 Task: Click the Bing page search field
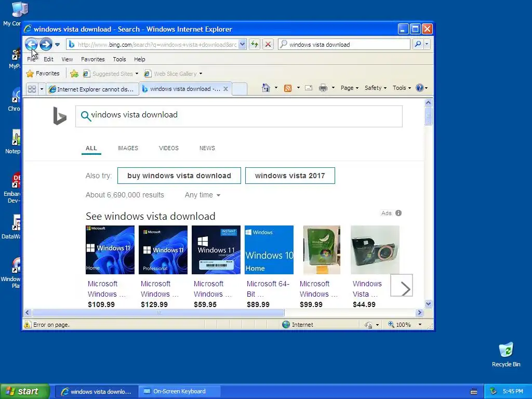pyautogui.click(x=239, y=116)
